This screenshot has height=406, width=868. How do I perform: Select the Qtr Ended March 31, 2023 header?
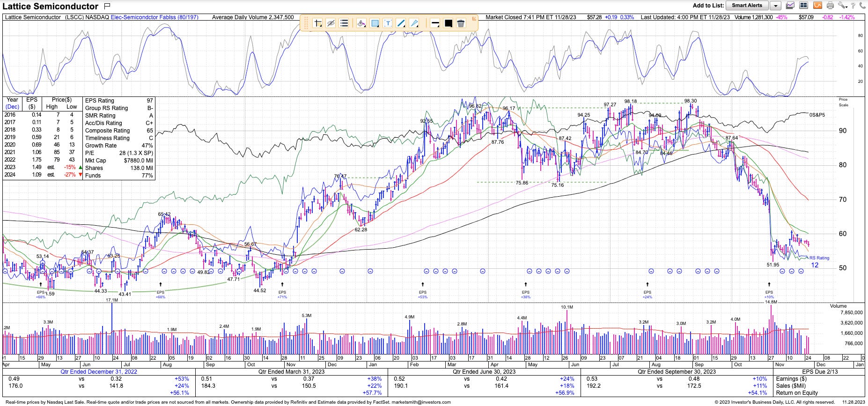tap(291, 372)
